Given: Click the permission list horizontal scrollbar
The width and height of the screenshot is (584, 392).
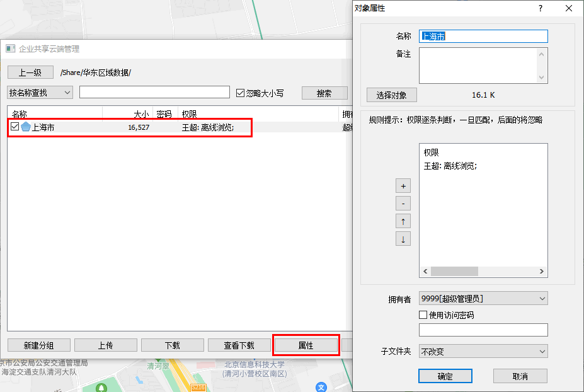Looking at the screenshot, I should (482, 271).
